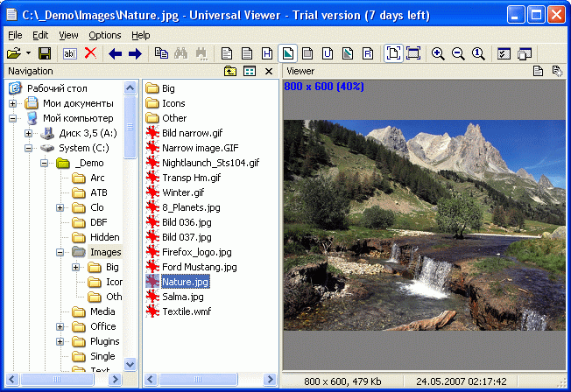Expand the Мои документы tree node
Image resolution: width=571 pixels, height=392 pixels.
coord(13,104)
